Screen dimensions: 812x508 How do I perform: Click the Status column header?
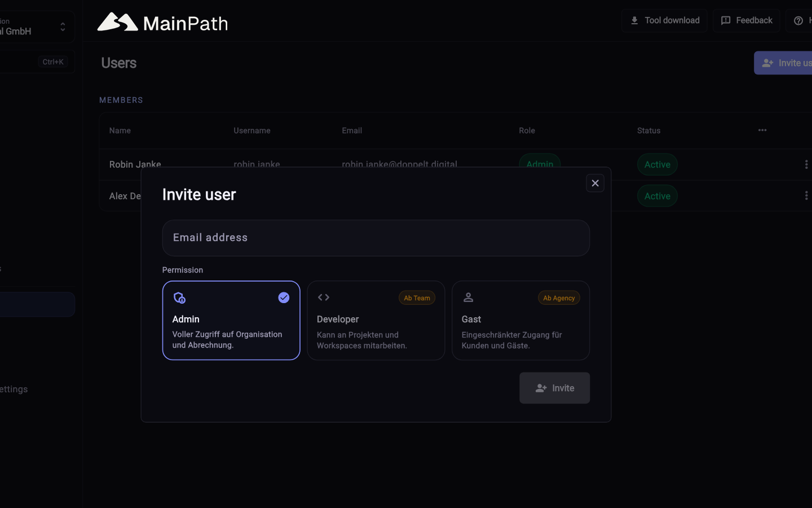(x=649, y=130)
